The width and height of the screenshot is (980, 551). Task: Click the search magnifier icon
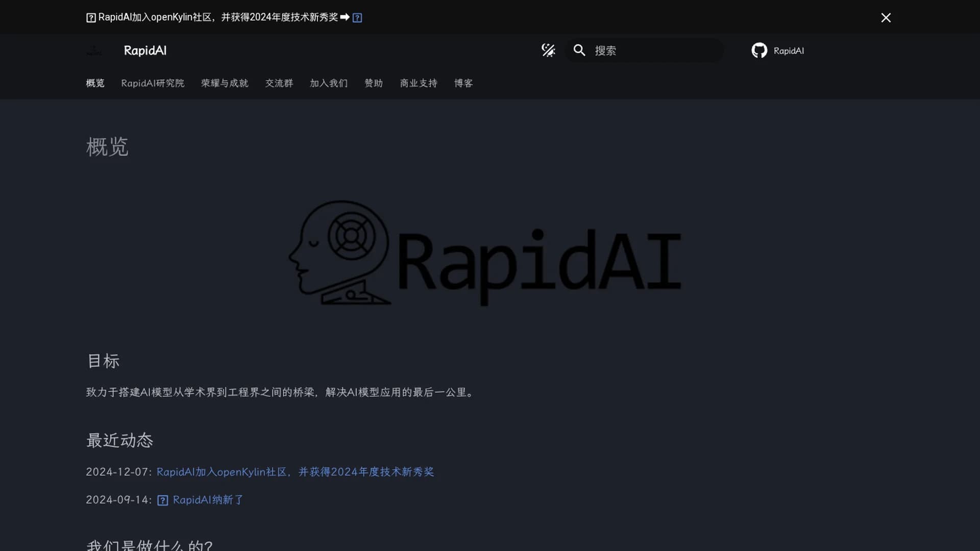(x=579, y=51)
